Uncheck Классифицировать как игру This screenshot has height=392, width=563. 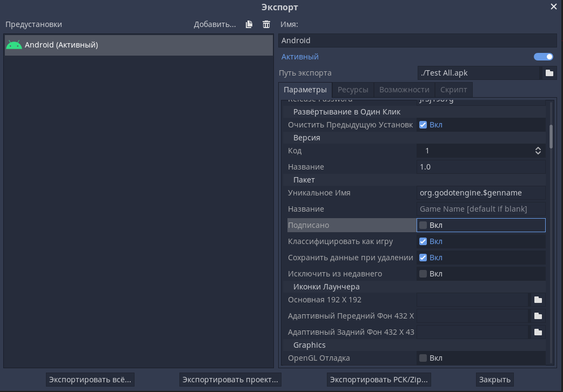423,241
